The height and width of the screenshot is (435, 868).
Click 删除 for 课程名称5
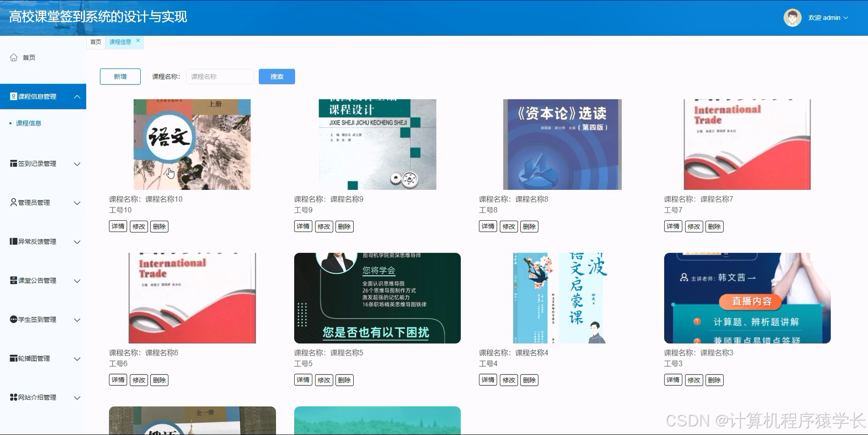tap(345, 380)
